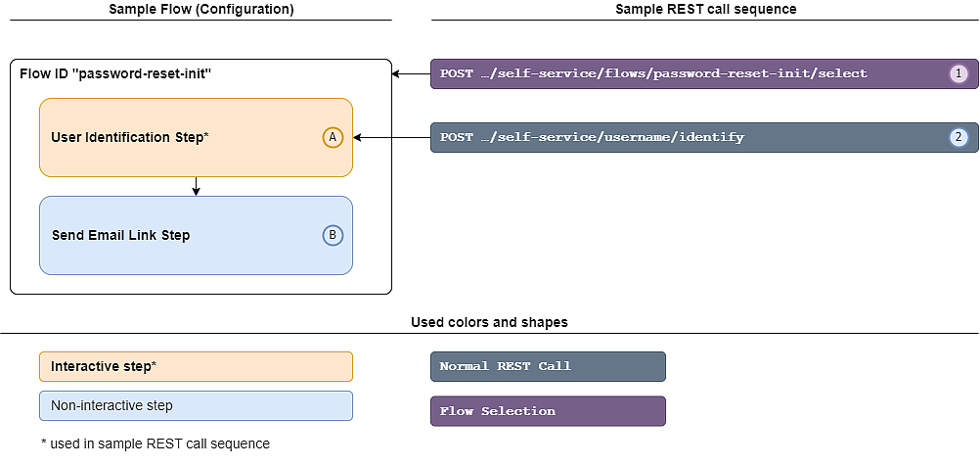Screen dimensions: 980x466
Task: Click the connector between the two flow steps
Action: click(x=196, y=186)
